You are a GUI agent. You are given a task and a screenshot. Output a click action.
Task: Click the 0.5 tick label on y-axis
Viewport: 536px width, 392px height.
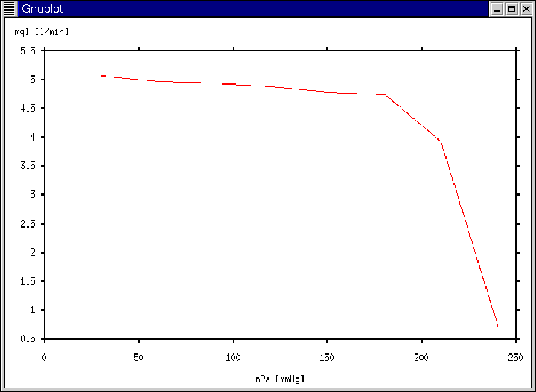tap(27, 339)
